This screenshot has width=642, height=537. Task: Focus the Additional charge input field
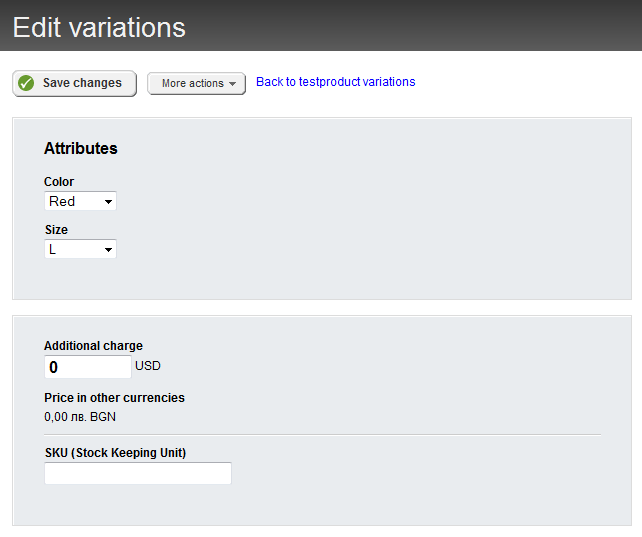pos(88,367)
